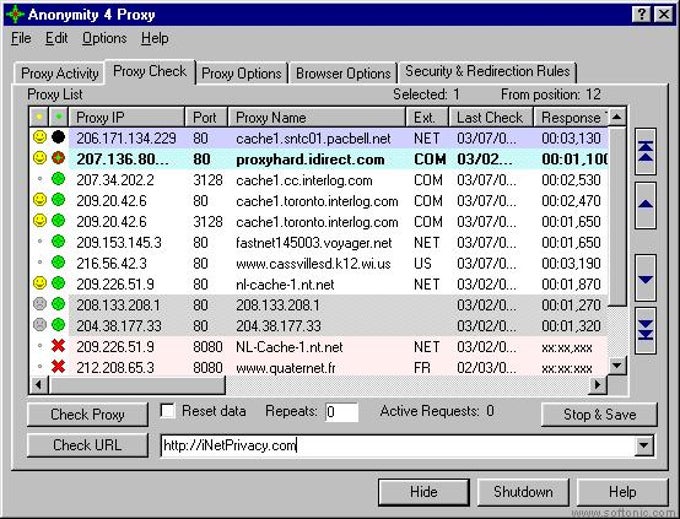The image size is (680, 519).
Task: Switch to the Proxy Options tab
Action: 242,73
